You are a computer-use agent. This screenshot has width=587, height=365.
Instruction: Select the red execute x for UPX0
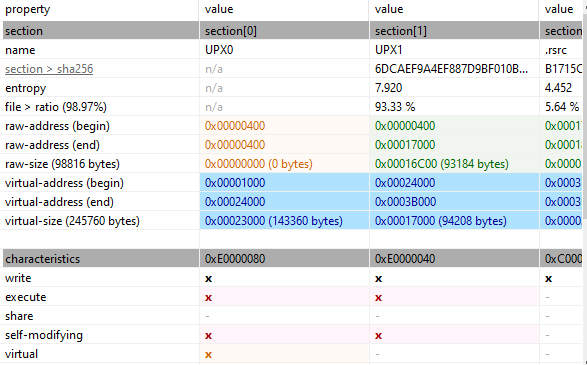(209, 298)
